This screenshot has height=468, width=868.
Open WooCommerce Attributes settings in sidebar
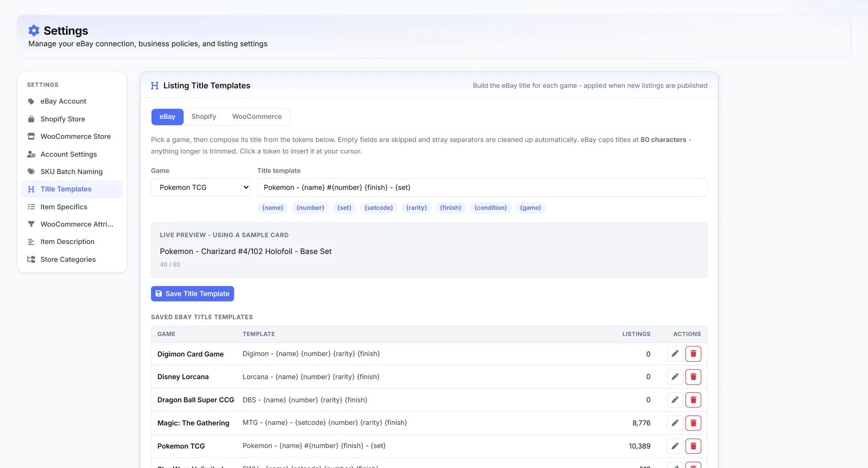(x=72, y=225)
